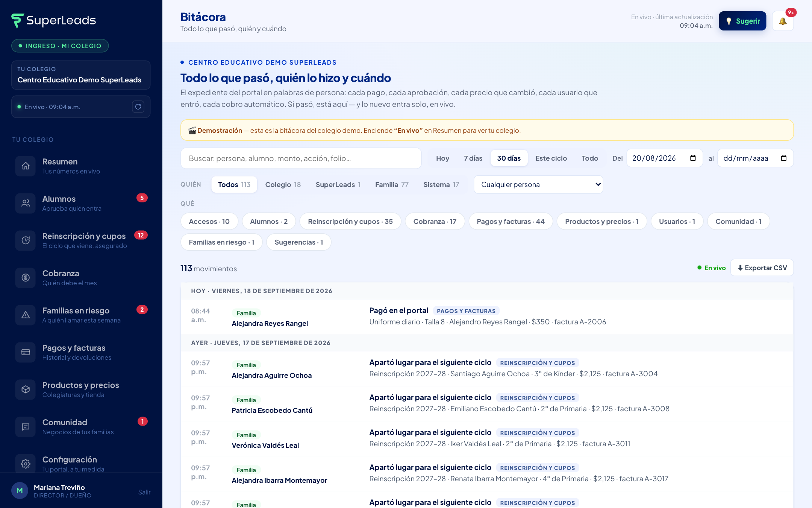This screenshot has height=508, width=812.
Task: Switch to the Todos 113 tab
Action: [x=234, y=184]
